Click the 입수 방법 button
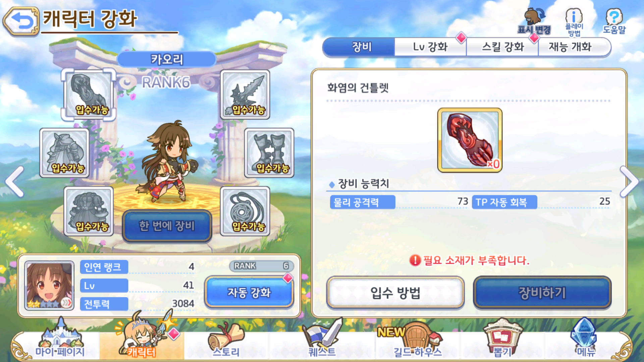 (x=395, y=293)
